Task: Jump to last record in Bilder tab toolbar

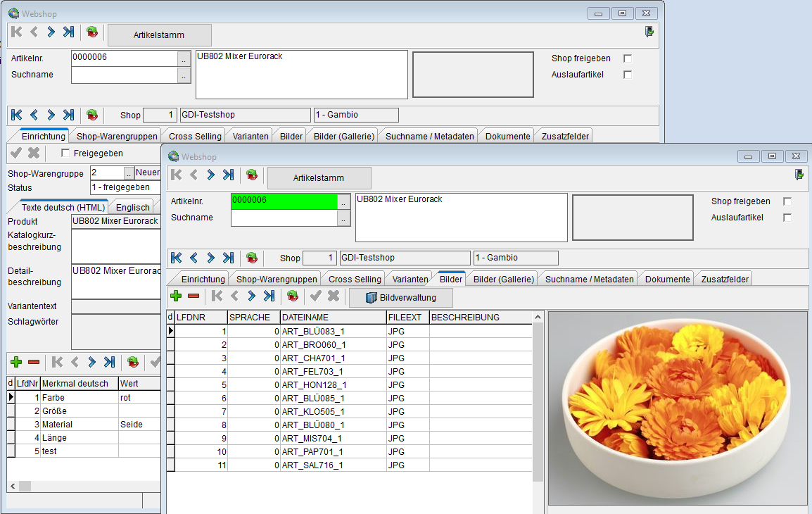Action: (269, 297)
